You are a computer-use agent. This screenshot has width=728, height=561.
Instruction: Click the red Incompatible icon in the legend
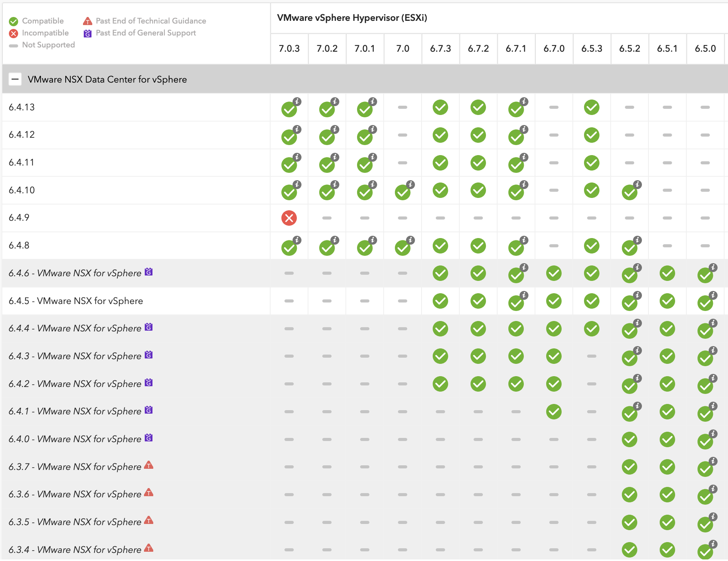[x=14, y=34]
